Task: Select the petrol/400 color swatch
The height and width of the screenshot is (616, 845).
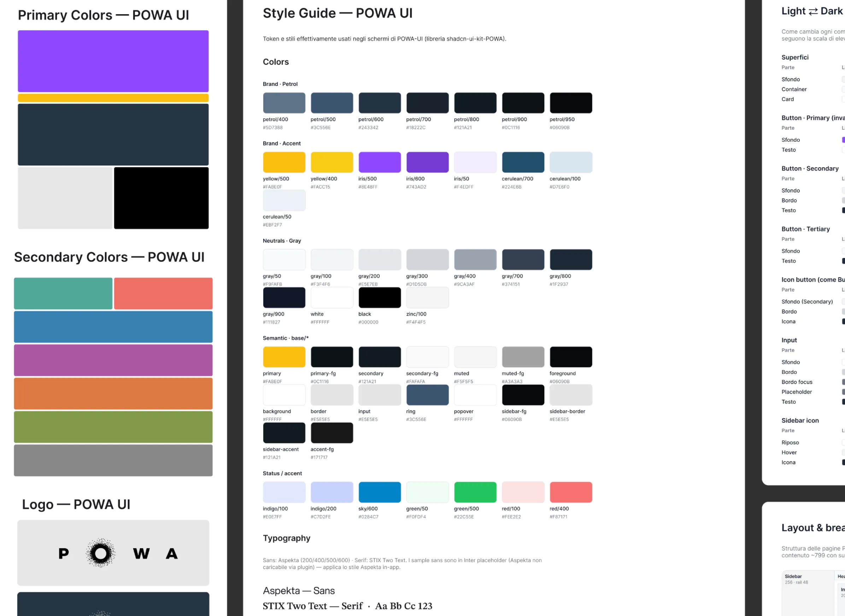Action: pos(284,103)
